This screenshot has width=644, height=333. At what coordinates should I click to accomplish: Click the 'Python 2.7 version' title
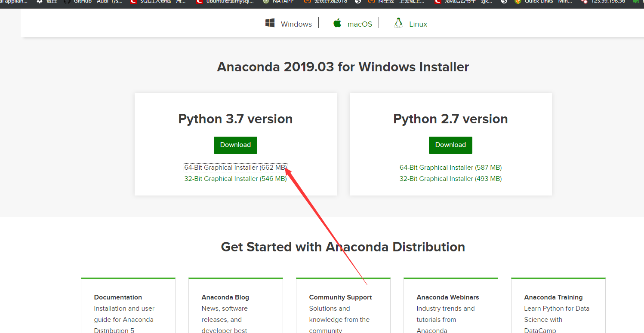(450, 119)
